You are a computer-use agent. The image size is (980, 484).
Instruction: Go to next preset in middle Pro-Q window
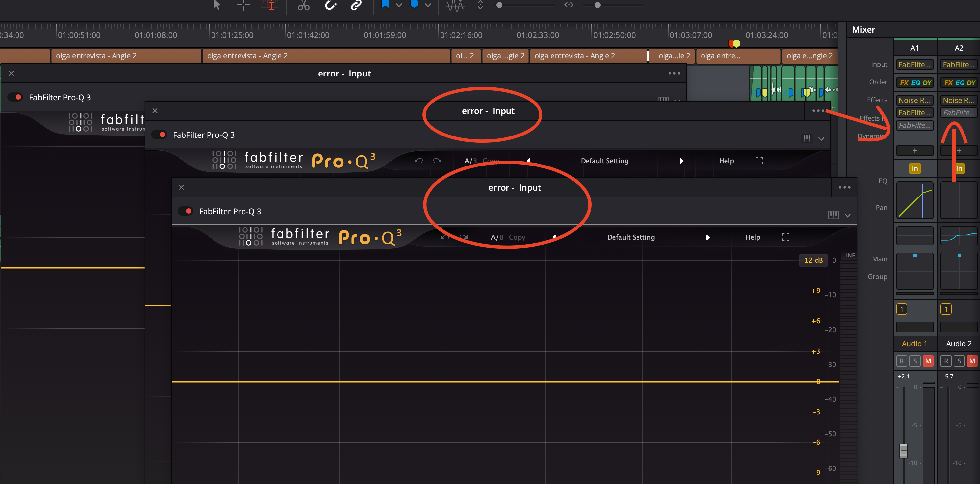(x=681, y=161)
